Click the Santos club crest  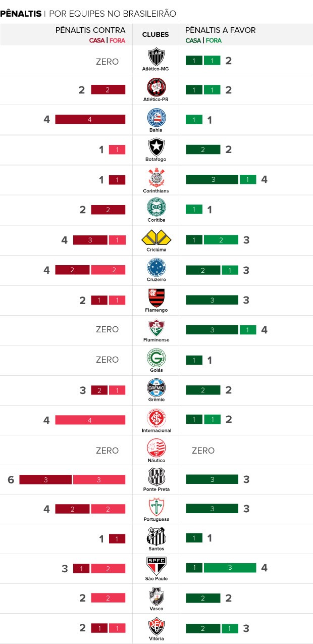155,536
